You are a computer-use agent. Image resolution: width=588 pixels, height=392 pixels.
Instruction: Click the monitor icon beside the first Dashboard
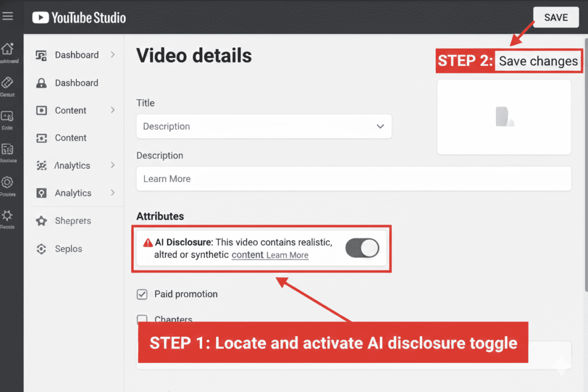click(41, 56)
